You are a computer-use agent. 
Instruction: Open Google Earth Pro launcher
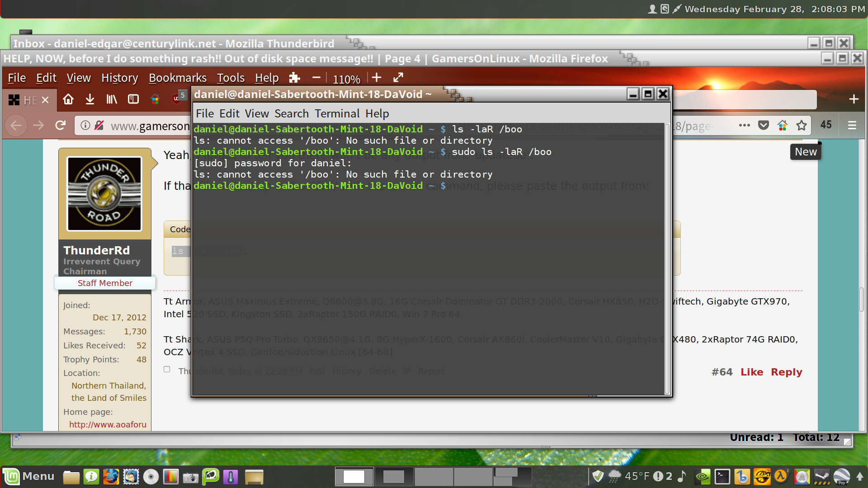(x=841, y=477)
